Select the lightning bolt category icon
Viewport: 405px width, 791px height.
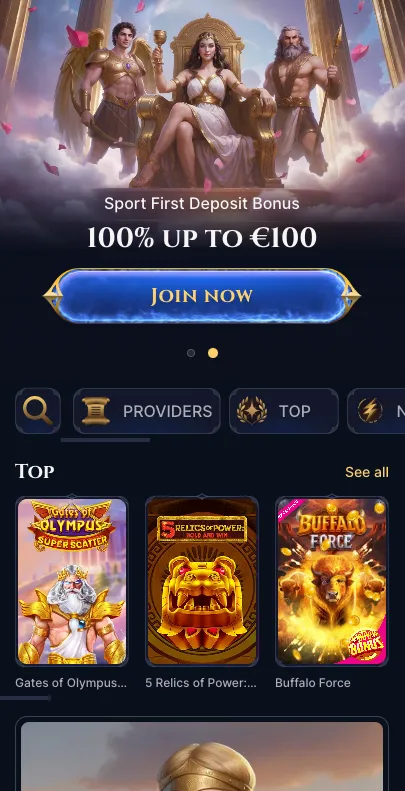click(x=370, y=411)
